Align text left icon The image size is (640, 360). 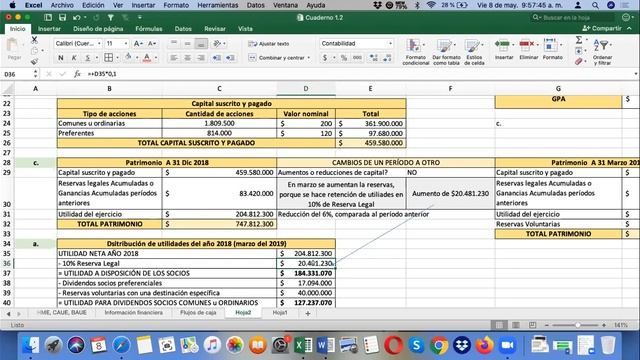173,58
